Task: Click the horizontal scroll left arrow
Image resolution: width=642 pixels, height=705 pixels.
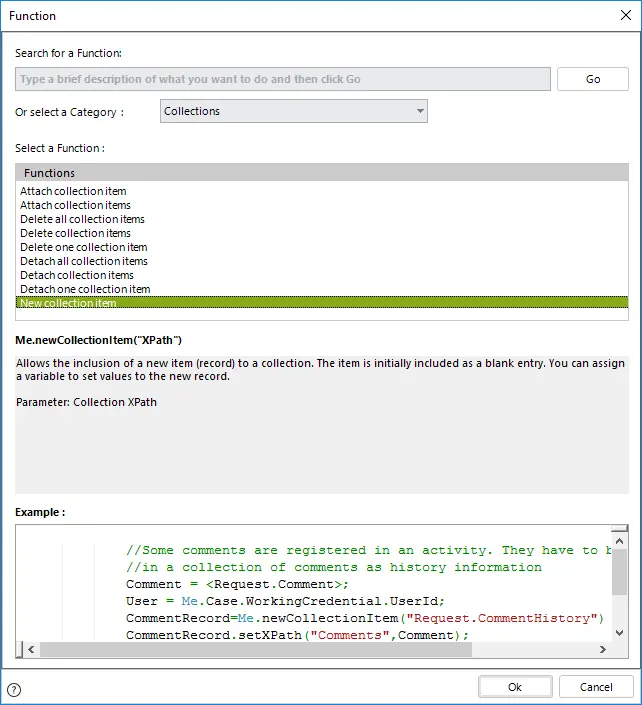Action: pyautogui.click(x=31, y=649)
